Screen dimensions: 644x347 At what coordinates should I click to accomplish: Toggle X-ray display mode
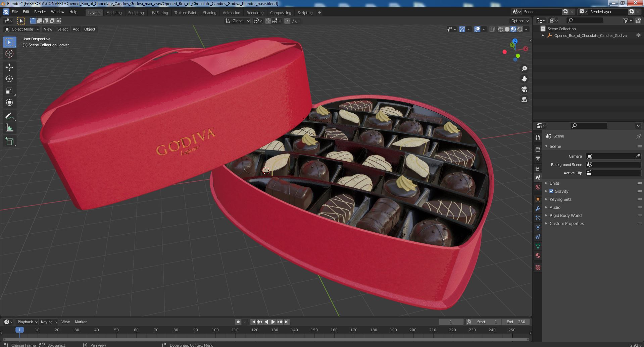[492, 29]
